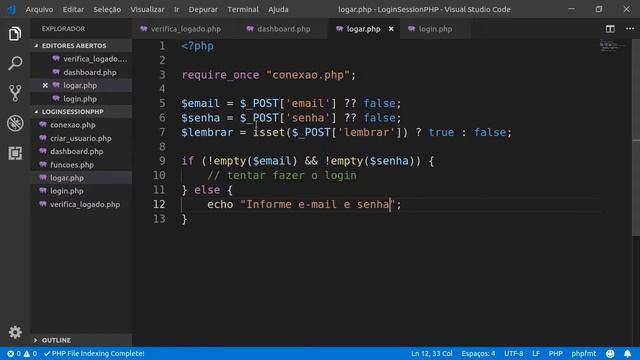Click the warnings count status icon
The height and width of the screenshot is (360, 640).
coord(30,353)
